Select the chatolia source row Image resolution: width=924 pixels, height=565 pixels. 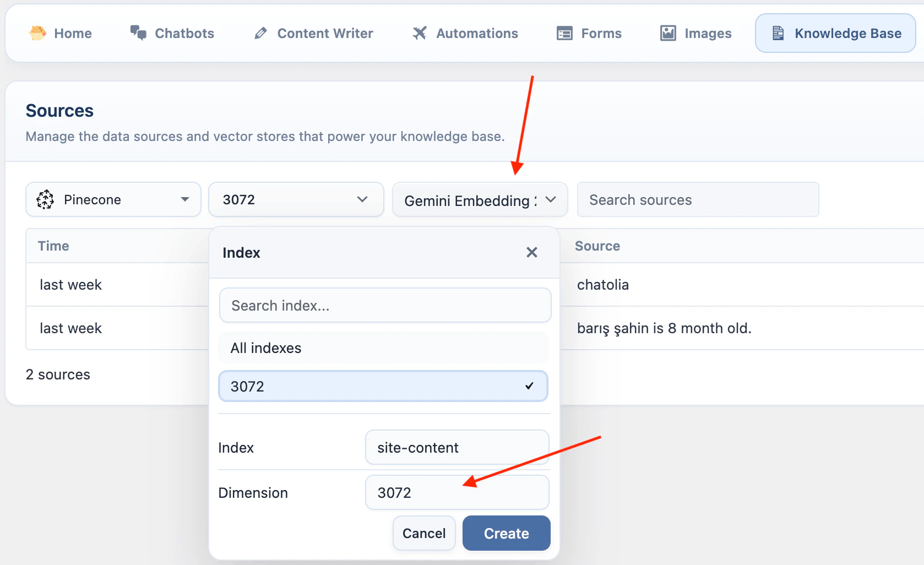click(x=603, y=285)
